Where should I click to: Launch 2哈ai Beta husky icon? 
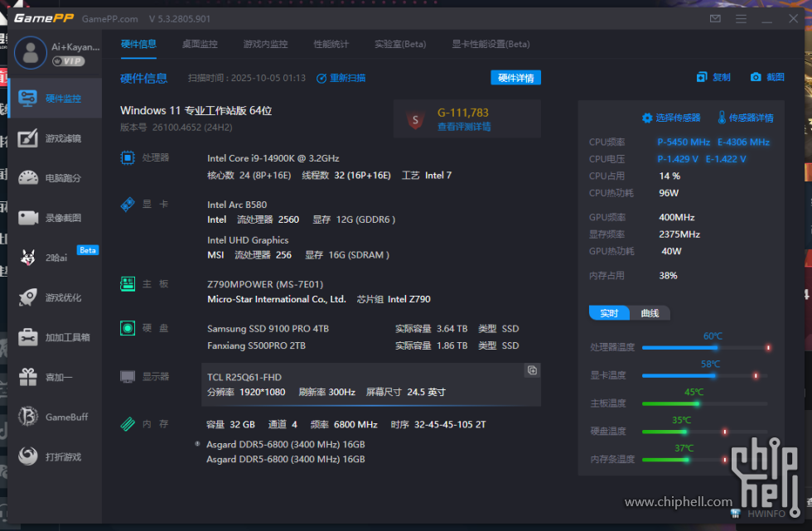coord(55,258)
